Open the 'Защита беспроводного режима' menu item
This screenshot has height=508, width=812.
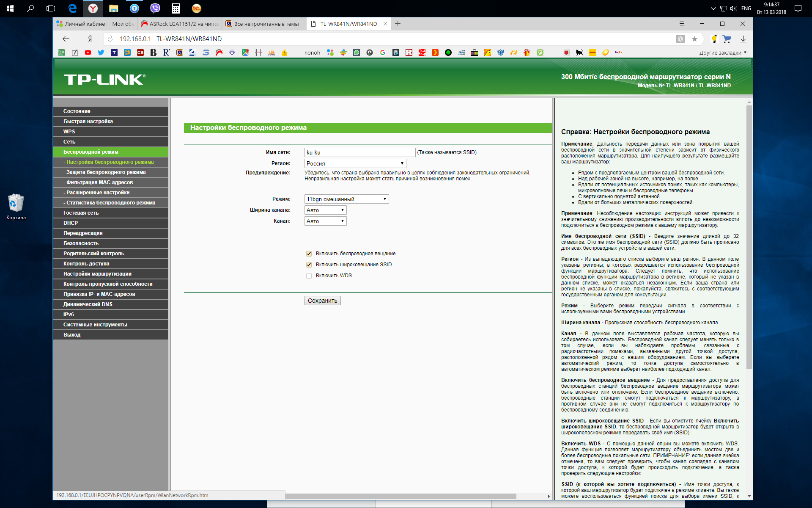click(x=106, y=172)
